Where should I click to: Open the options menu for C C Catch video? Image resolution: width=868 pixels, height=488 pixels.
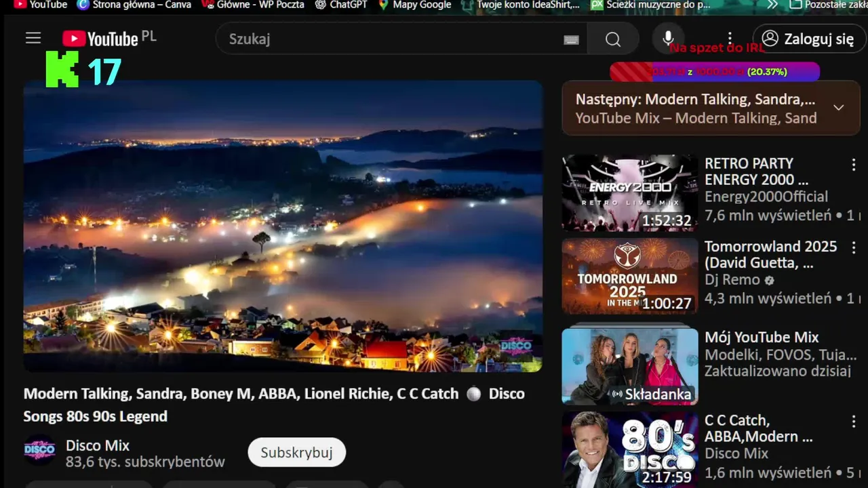pos(854,422)
